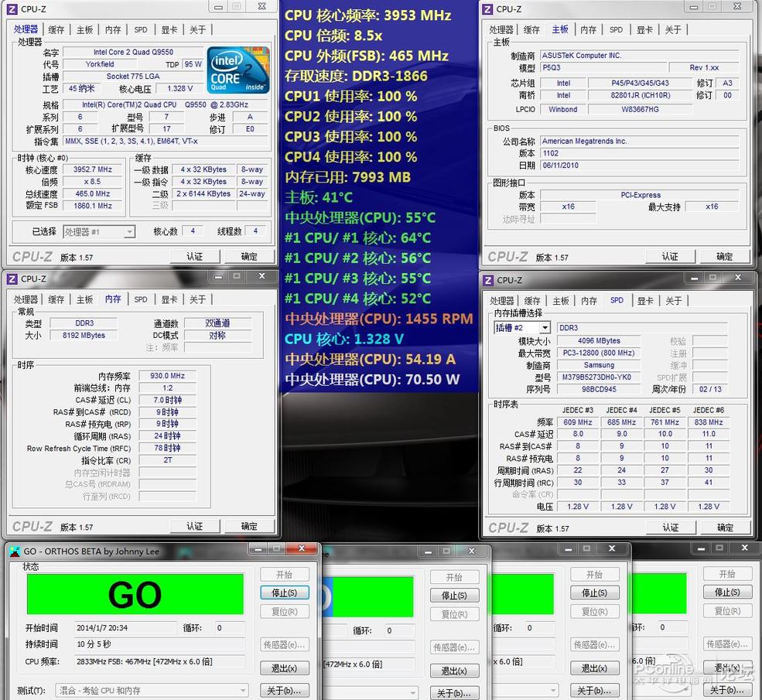Click 认证 in the mainboard CPU-Z window
Viewport: 762px width, 700px height.
[x=670, y=257]
